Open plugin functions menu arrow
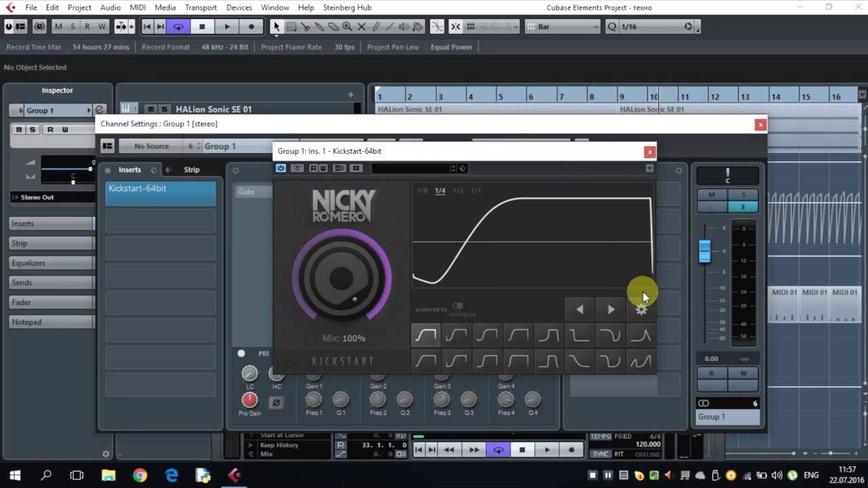This screenshot has width=868, height=488. click(649, 168)
